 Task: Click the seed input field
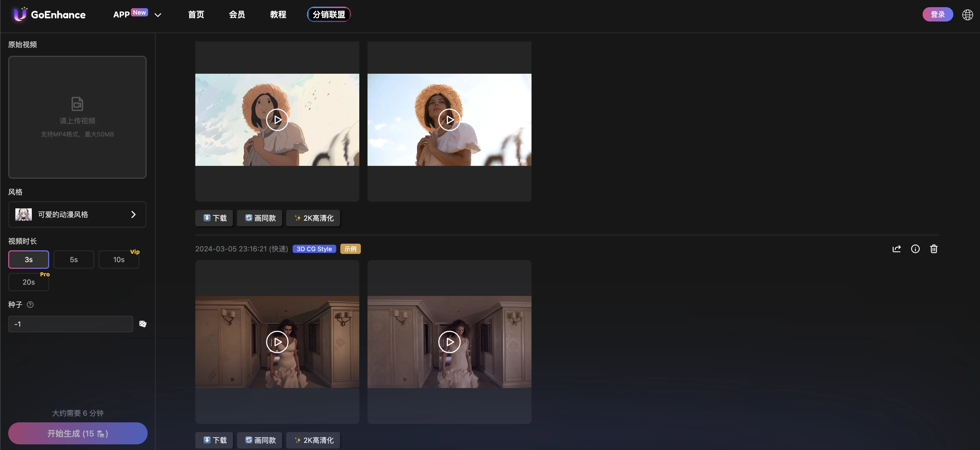(x=71, y=324)
